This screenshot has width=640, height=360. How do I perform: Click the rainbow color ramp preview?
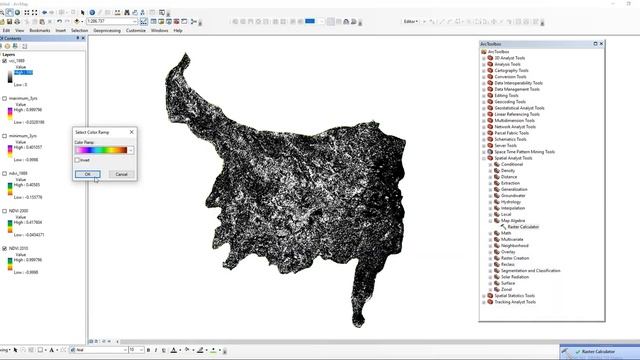tap(101, 150)
